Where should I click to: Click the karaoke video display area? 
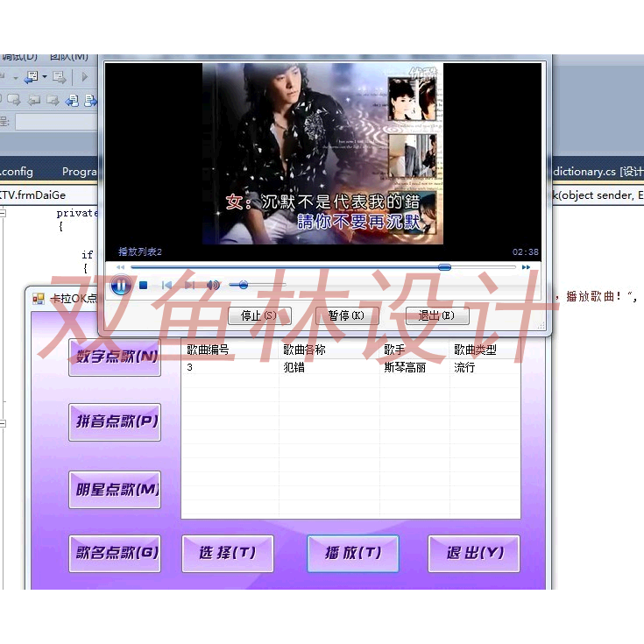pos(322,154)
